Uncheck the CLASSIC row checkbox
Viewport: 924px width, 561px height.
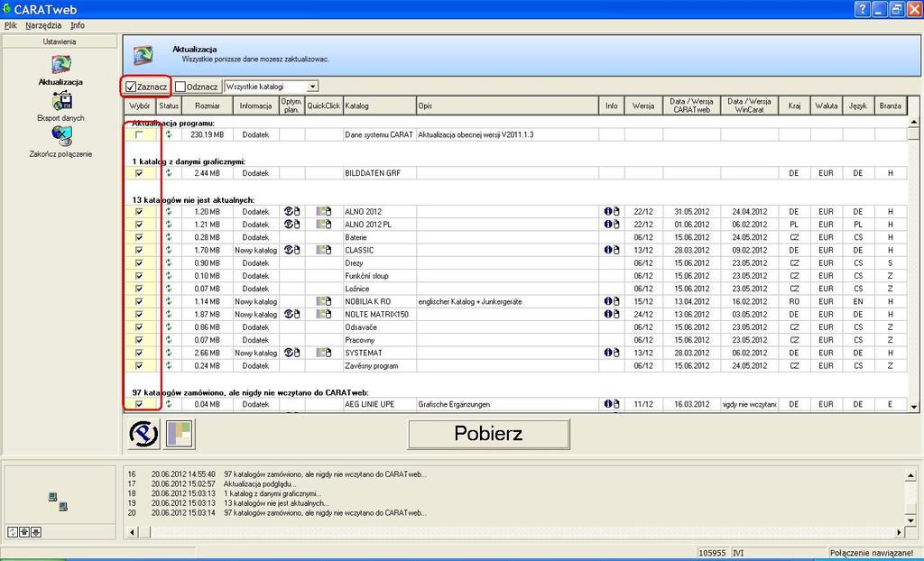tap(139, 250)
